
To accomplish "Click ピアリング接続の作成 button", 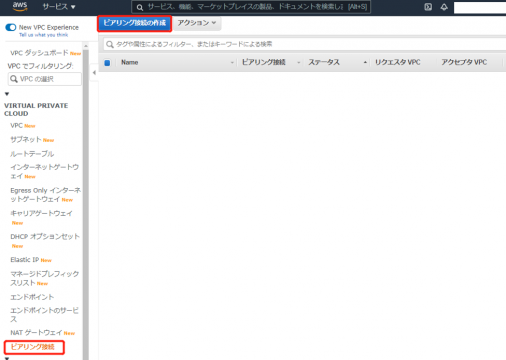I will pyautogui.click(x=134, y=23).
